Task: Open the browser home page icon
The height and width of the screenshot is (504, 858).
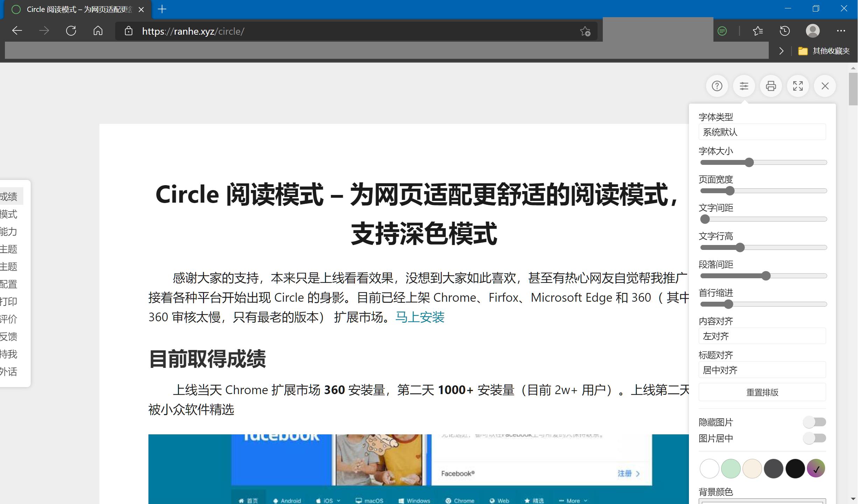Action: (x=98, y=31)
